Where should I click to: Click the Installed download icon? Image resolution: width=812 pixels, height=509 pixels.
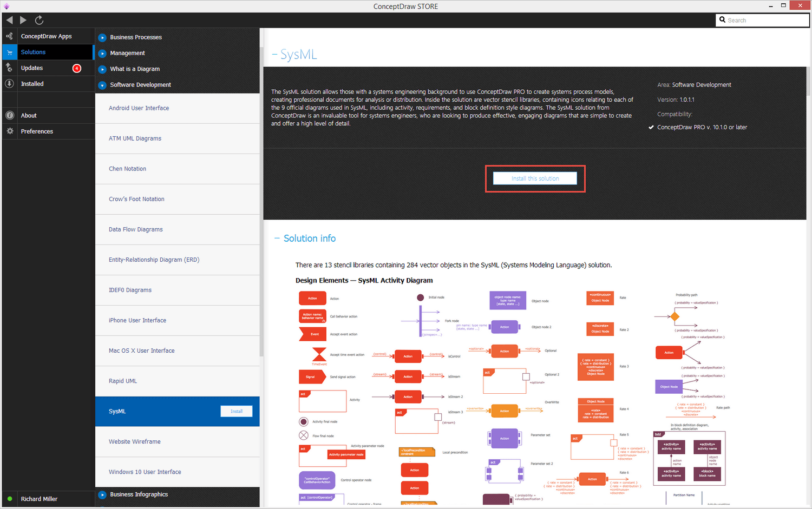[9, 83]
